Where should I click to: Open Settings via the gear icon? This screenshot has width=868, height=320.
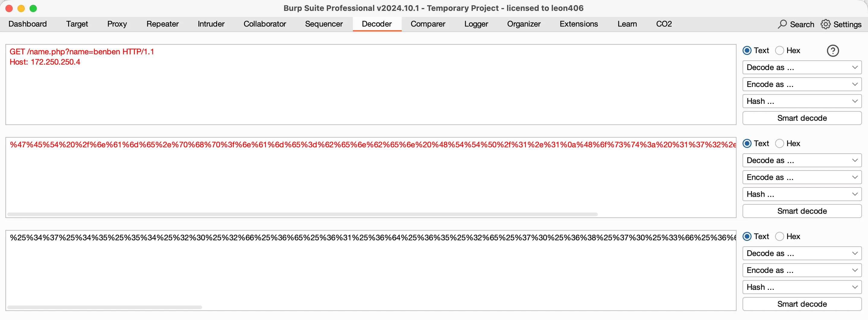click(x=825, y=24)
